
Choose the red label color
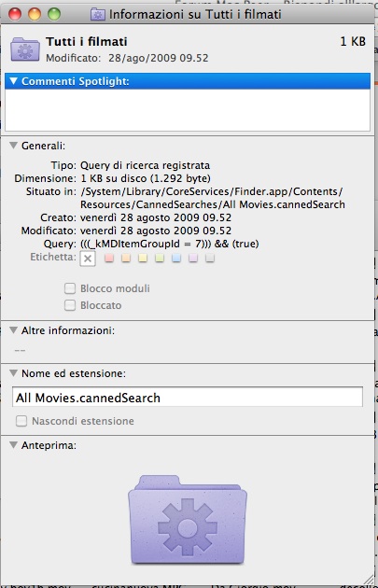coord(109,258)
